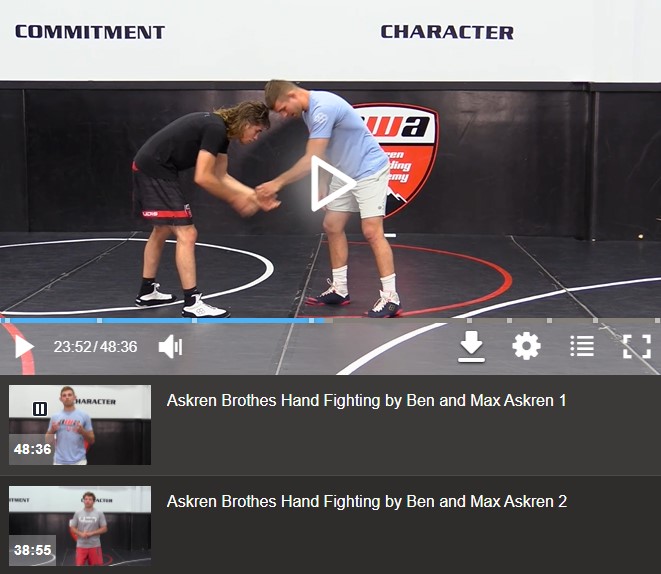The width and height of the screenshot is (661, 574).
Task: Open the Hand Fighting part 2 thumbnail
Action: [x=80, y=526]
